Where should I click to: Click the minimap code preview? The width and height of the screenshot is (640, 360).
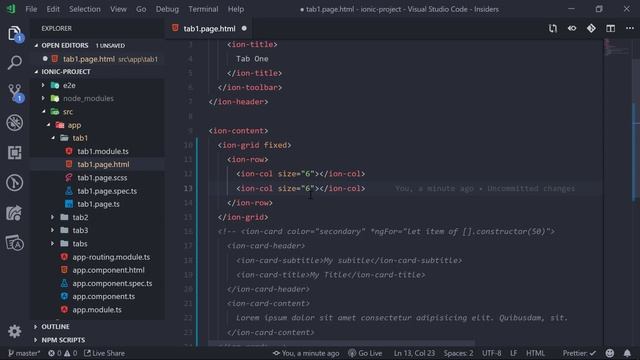[617, 47]
